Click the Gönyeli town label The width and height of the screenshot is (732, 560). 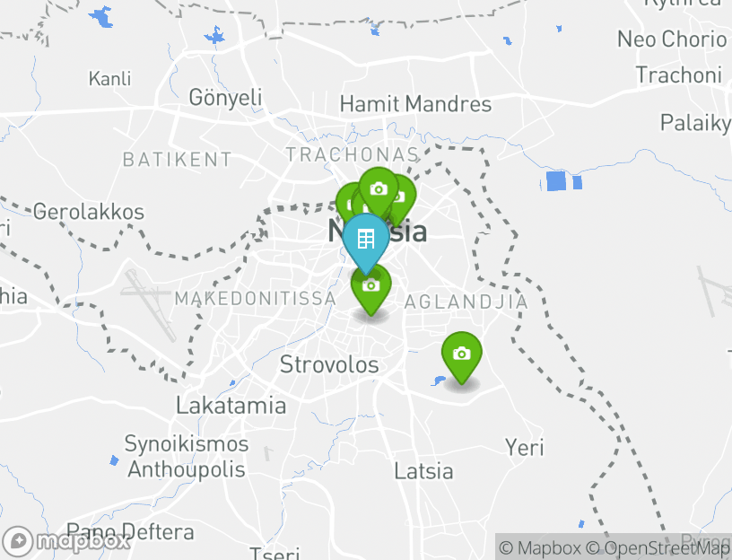click(225, 98)
